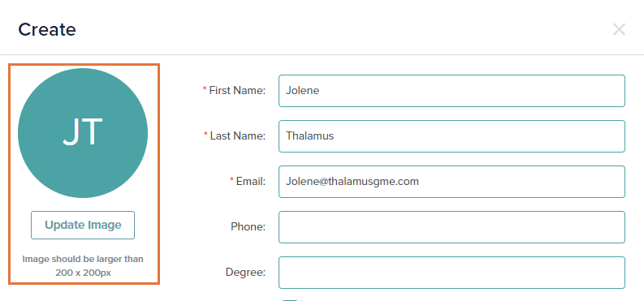Screen dimensions: 644x301
Task: Click the Update Image button
Action: coord(83,225)
